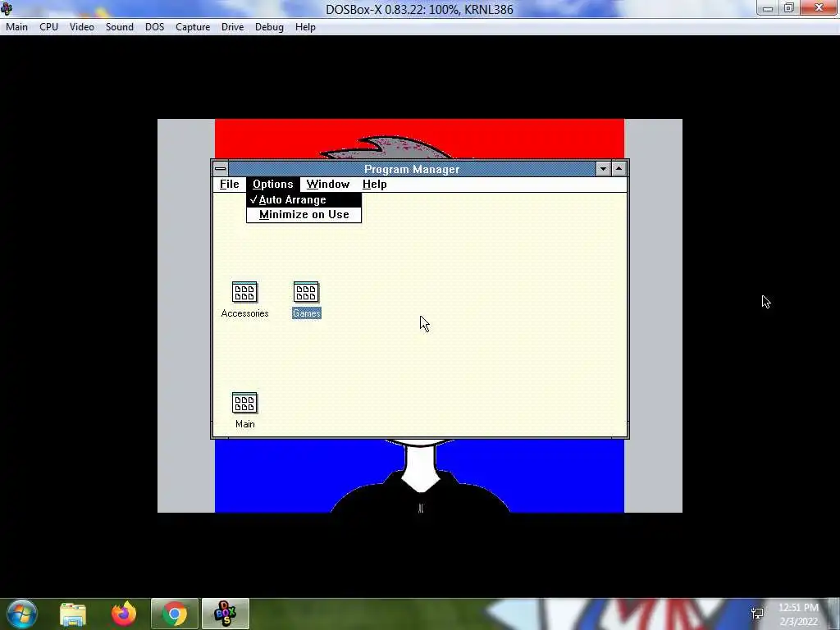This screenshot has width=840, height=630.
Task: Open DOSBox-X CPU menu
Action: 48,27
